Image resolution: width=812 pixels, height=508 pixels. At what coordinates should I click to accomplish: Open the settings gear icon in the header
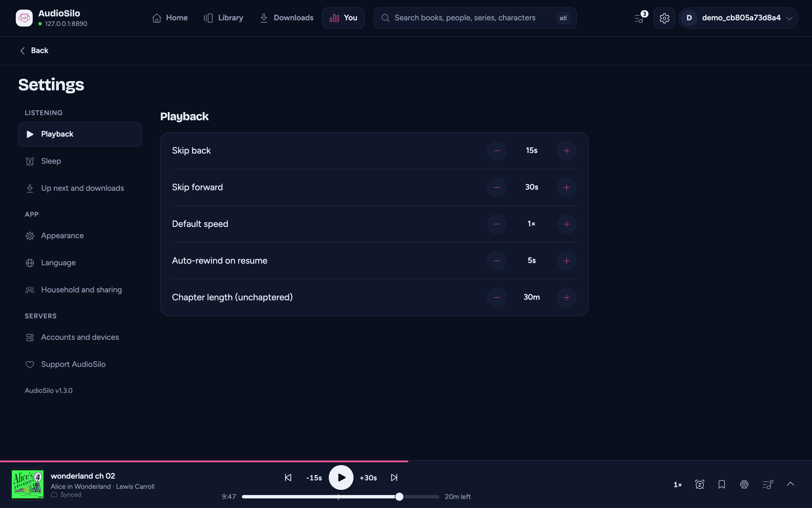(664, 18)
